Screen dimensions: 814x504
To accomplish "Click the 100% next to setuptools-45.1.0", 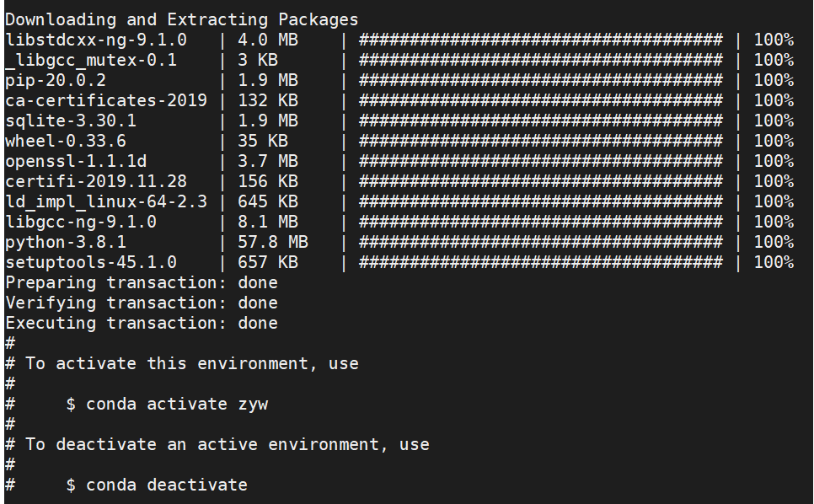I will [x=774, y=263].
